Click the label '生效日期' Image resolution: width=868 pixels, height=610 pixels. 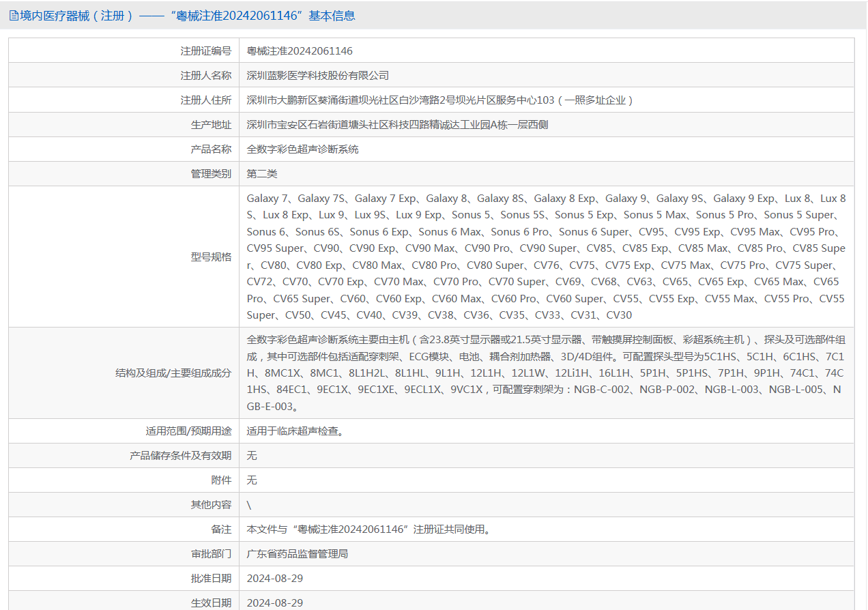pyautogui.click(x=211, y=602)
